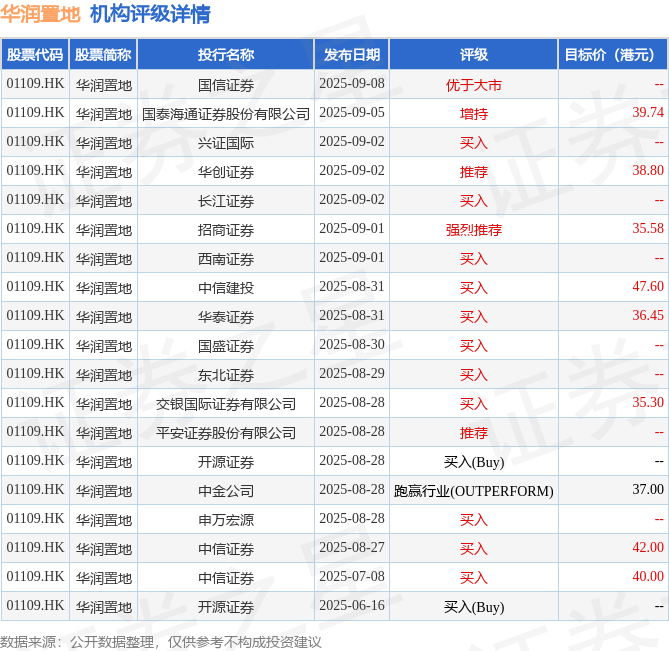
Task: Click 开源证券 in the 2025-08-28 row
Action: [226, 462]
